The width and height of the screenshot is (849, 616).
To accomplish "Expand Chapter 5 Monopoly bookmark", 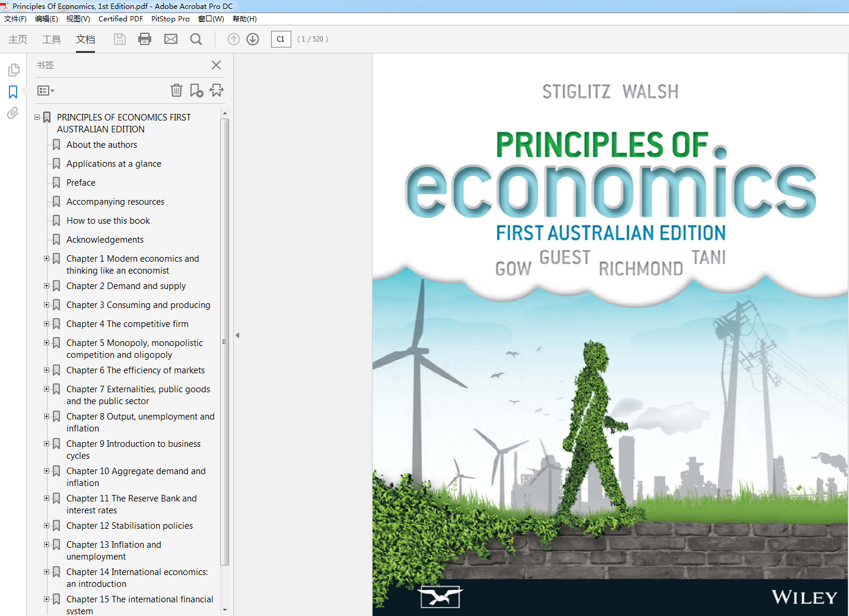I will 46,343.
